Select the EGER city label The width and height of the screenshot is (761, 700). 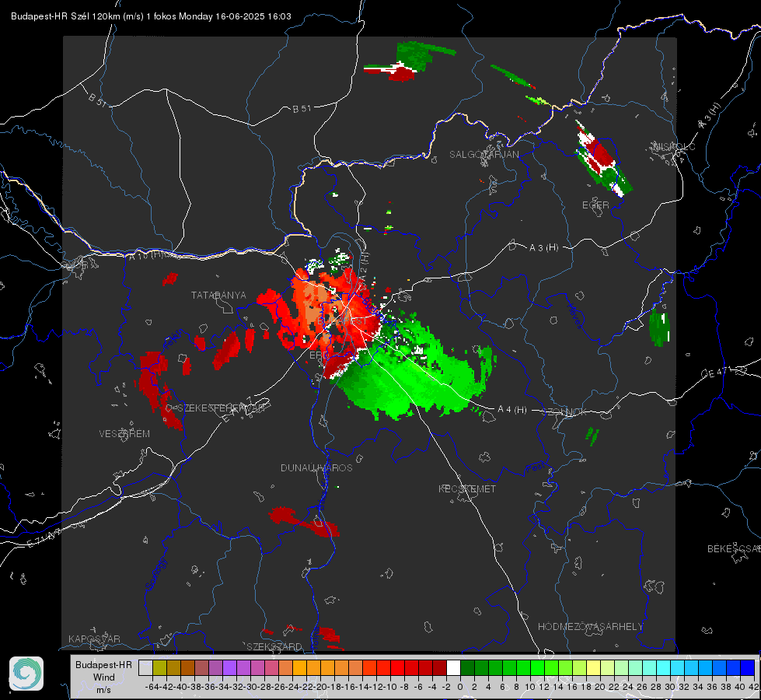pos(595,205)
